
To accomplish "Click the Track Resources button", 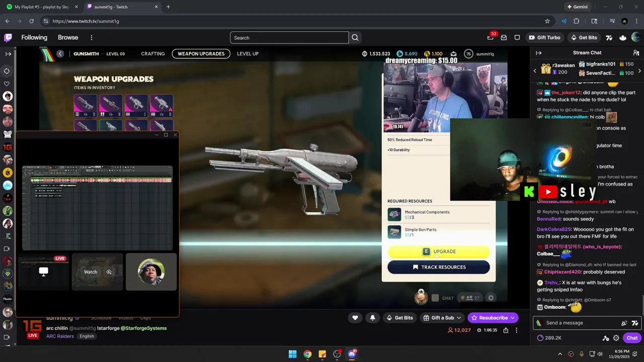I will click(x=439, y=267).
